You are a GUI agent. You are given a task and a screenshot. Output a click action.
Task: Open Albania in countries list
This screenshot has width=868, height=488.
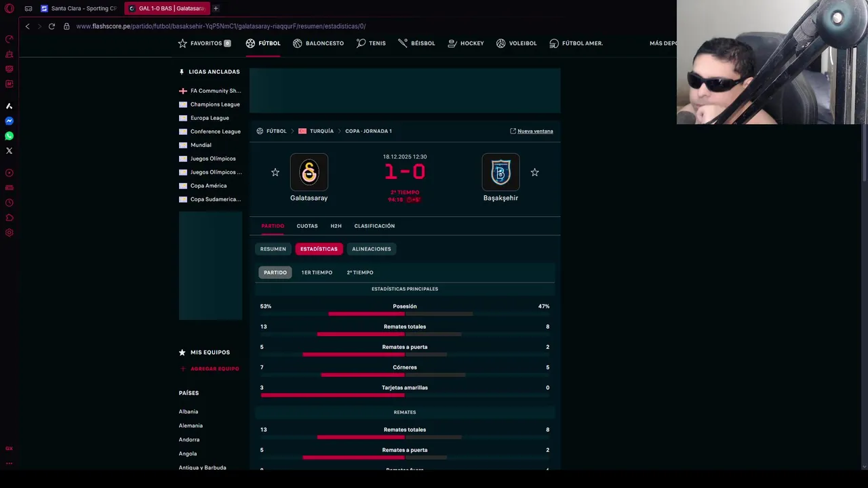pos(189,412)
